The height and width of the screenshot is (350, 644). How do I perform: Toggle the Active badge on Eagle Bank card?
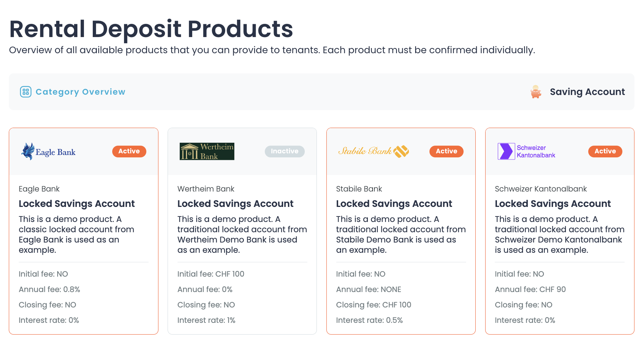[x=129, y=151]
